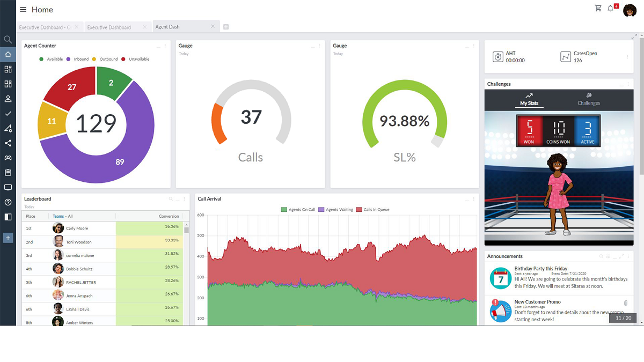Open the clipboard icon in sidebar
Image resolution: width=644 pixels, height=362 pixels.
click(x=8, y=173)
